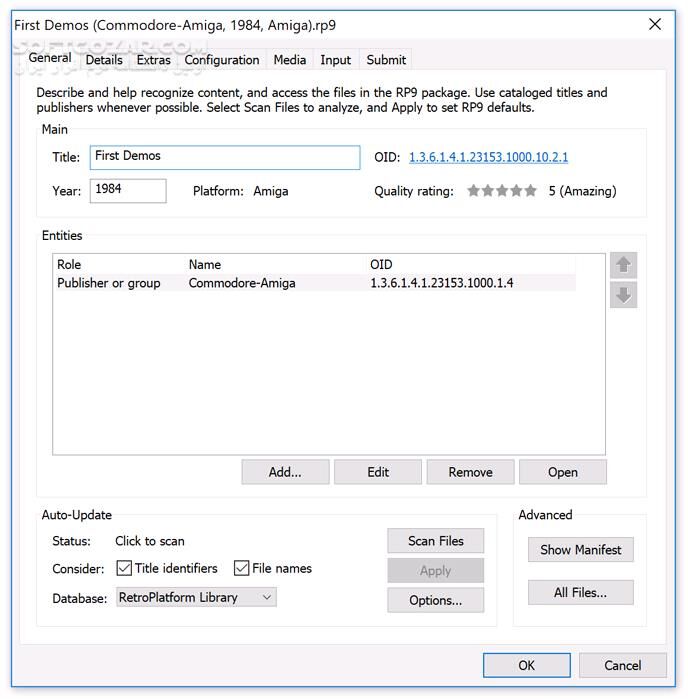Toggle the File names checkbox
Image resolution: width=688 pixels, height=700 pixels.
click(242, 568)
